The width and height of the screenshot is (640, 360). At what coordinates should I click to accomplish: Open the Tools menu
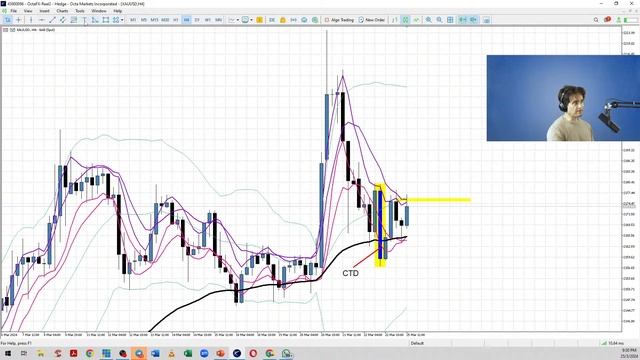pyautogui.click(x=80, y=11)
